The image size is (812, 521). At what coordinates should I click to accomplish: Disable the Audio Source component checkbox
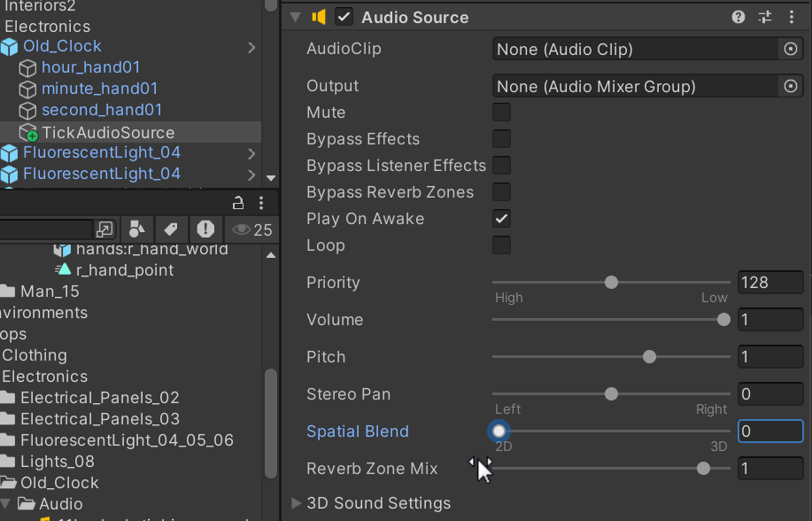click(x=344, y=17)
